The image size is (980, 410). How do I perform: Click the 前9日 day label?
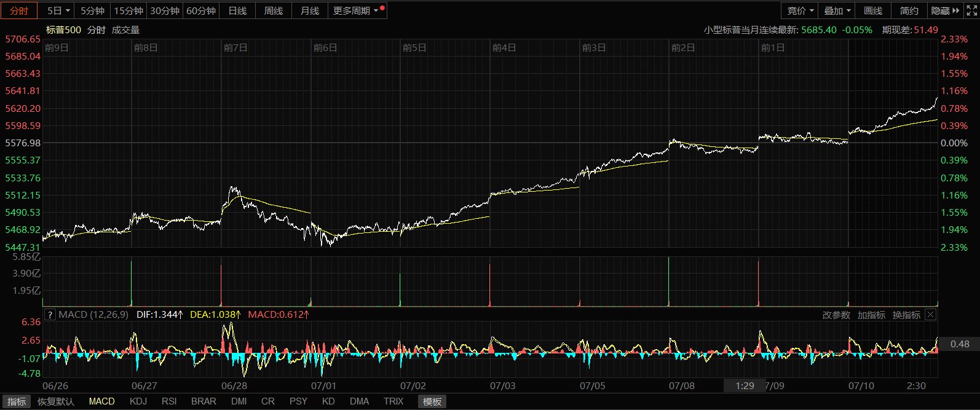click(57, 47)
